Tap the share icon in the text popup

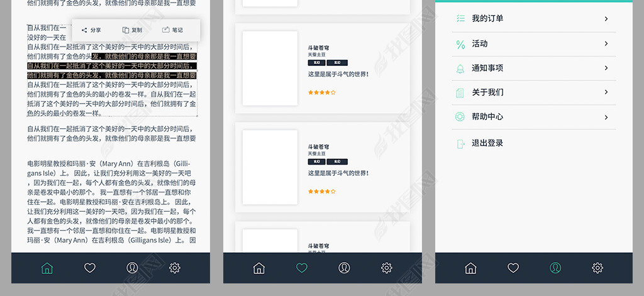(x=84, y=30)
